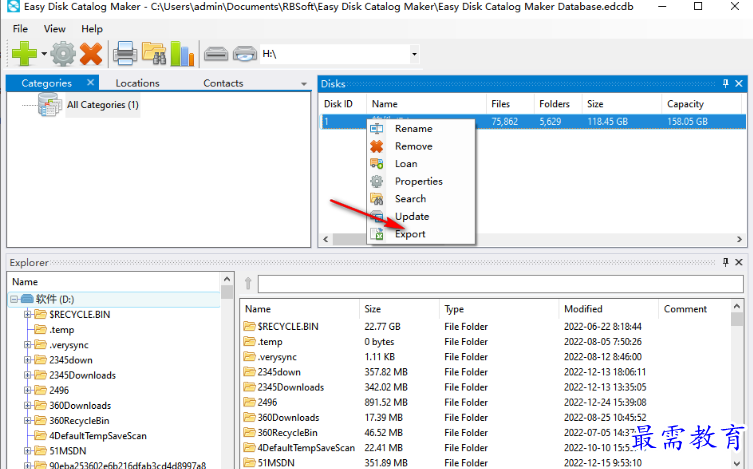753x469 pixels.
Task: Sort file list by the Type column
Action: [x=499, y=309]
